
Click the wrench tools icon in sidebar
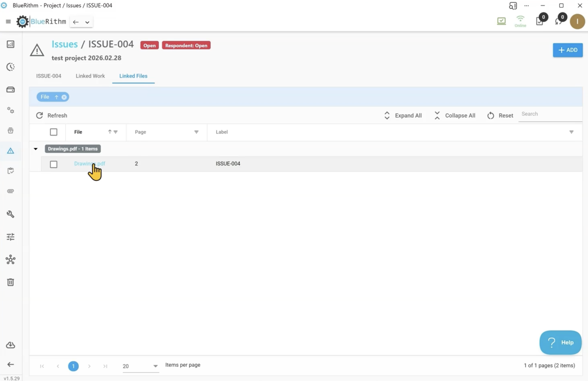point(10,214)
